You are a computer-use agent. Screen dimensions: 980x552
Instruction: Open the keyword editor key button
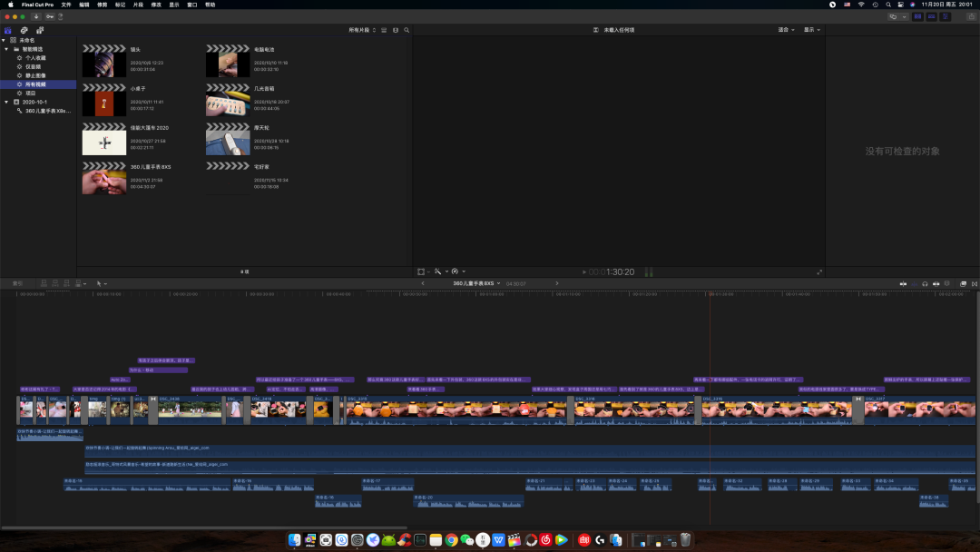coord(50,17)
